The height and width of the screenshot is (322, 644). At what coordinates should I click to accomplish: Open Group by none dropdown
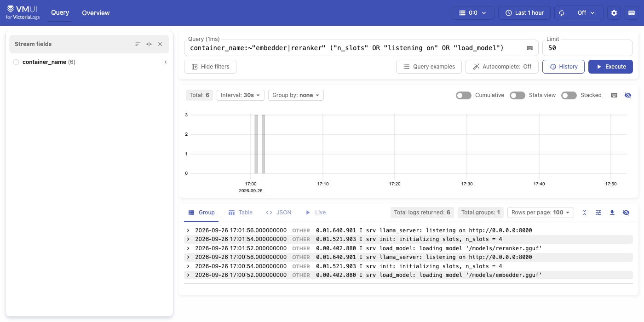(296, 95)
